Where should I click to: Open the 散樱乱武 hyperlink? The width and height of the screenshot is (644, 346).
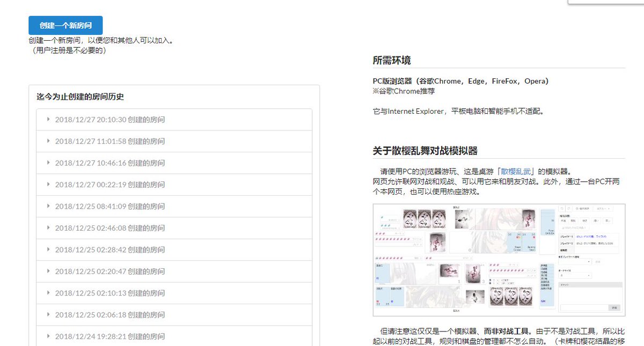pyautogui.click(x=516, y=172)
